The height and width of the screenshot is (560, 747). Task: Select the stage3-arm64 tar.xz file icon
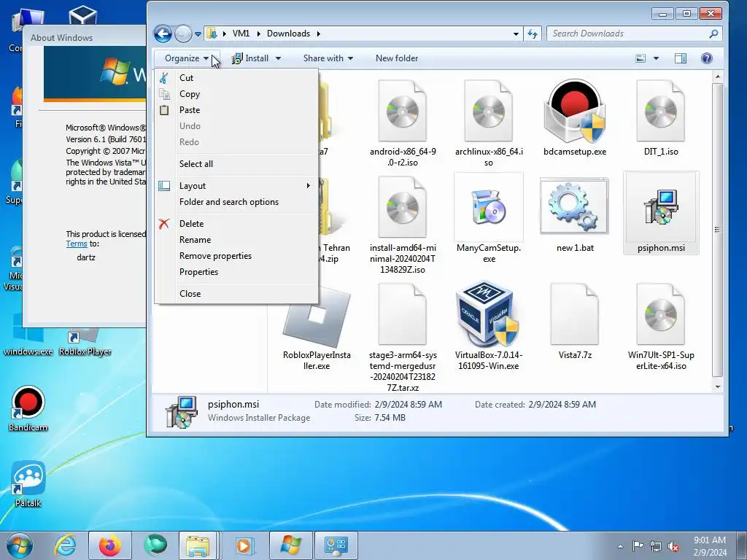403,314
